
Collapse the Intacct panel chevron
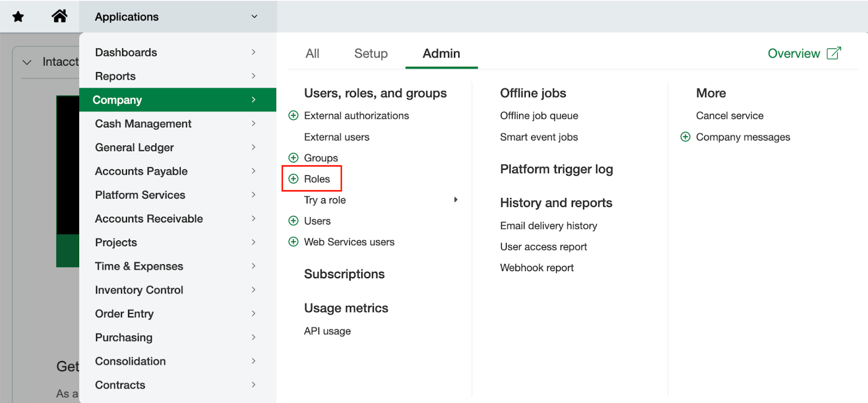coord(27,62)
